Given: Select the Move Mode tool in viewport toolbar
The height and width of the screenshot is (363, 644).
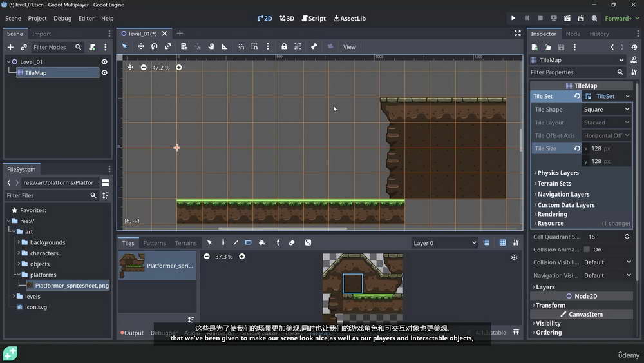Looking at the screenshot, I should pyautogui.click(x=140, y=46).
